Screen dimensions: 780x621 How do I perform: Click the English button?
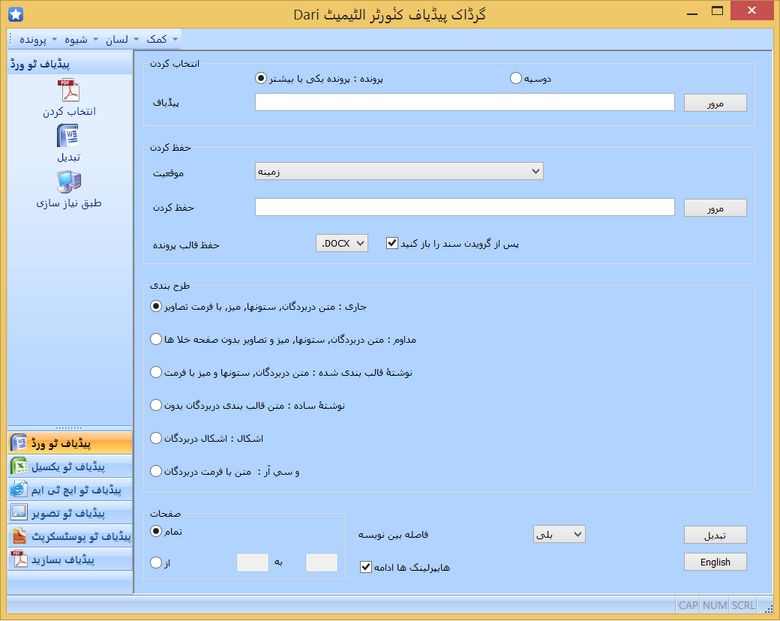click(715, 562)
